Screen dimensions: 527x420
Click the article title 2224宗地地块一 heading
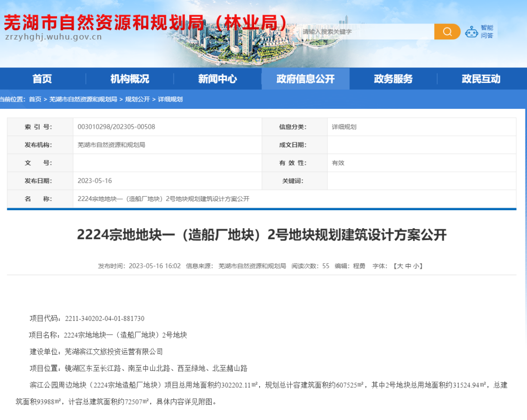(263, 235)
